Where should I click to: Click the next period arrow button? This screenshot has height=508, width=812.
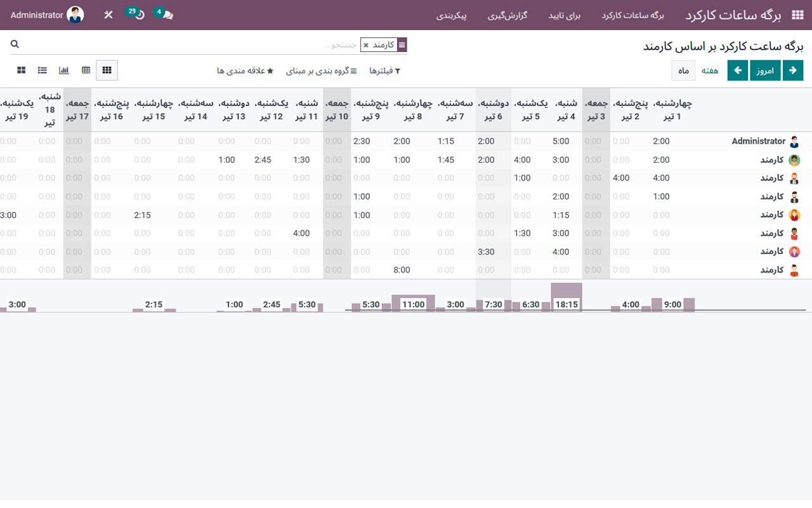click(793, 70)
